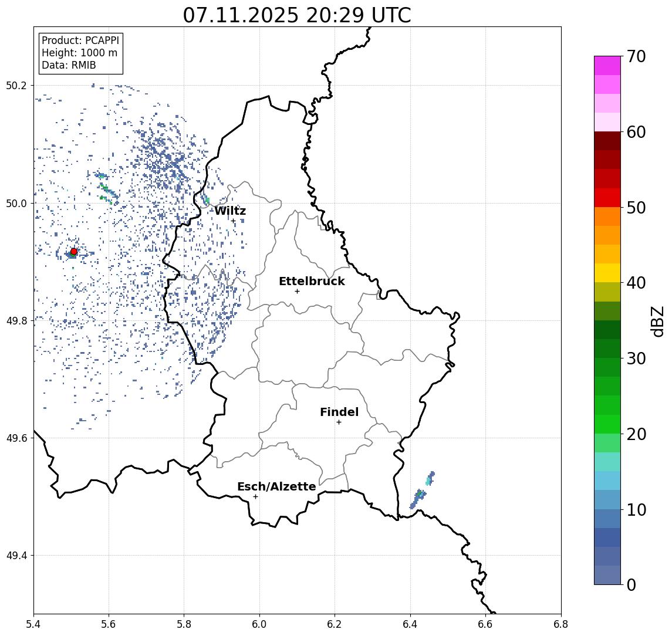Click the small green echo northwest of Wiltz
The image size is (672, 636).
207,199
